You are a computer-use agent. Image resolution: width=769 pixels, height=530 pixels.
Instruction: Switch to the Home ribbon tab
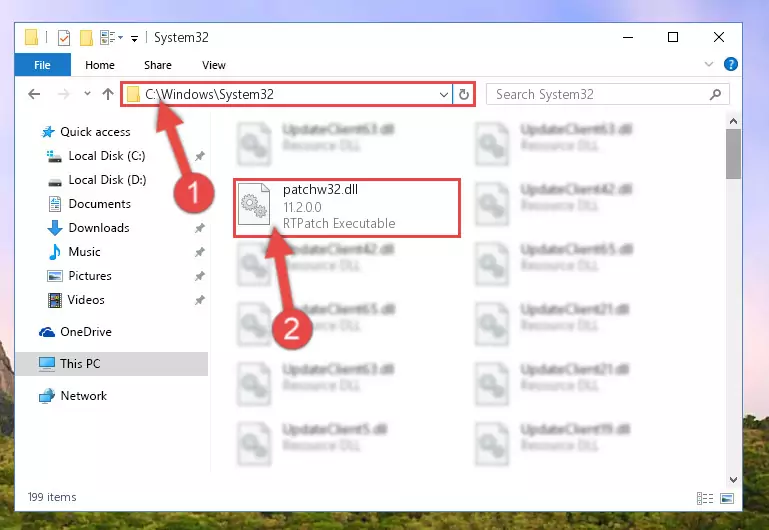point(100,65)
